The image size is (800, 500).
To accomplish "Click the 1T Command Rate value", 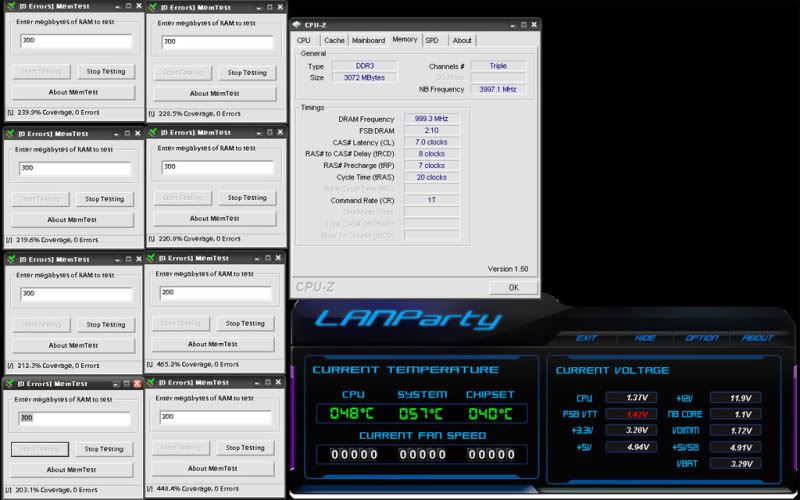I will (x=431, y=200).
